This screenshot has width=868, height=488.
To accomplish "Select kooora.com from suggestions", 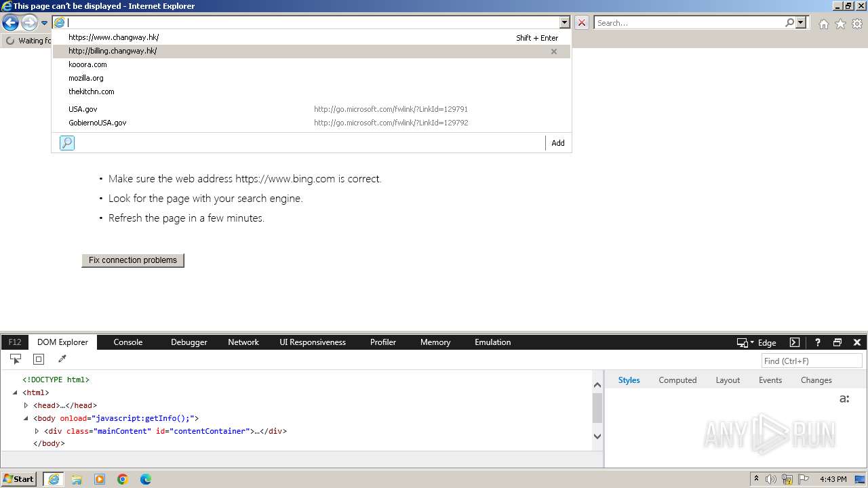I will [312, 65].
